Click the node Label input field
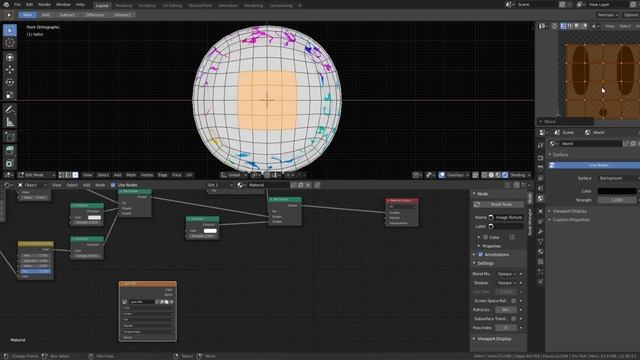The image size is (640, 360). click(506, 227)
